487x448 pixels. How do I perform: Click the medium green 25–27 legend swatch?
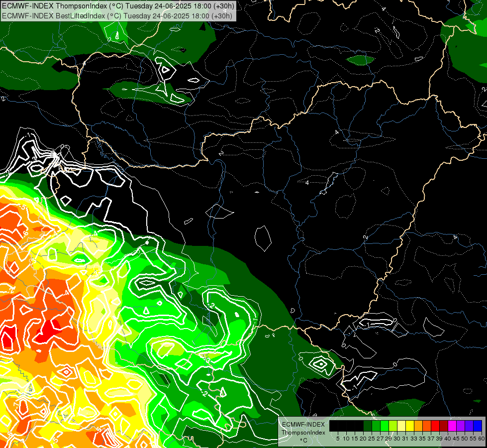click(376, 426)
